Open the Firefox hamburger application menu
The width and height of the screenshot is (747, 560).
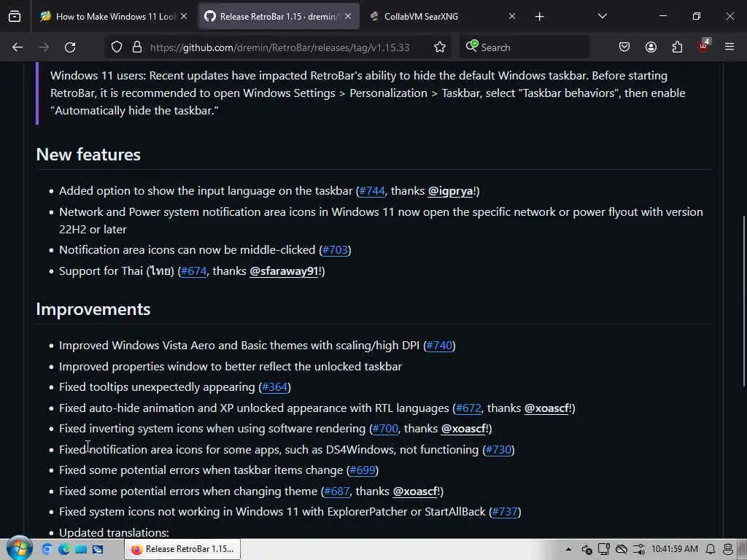pyautogui.click(x=729, y=47)
